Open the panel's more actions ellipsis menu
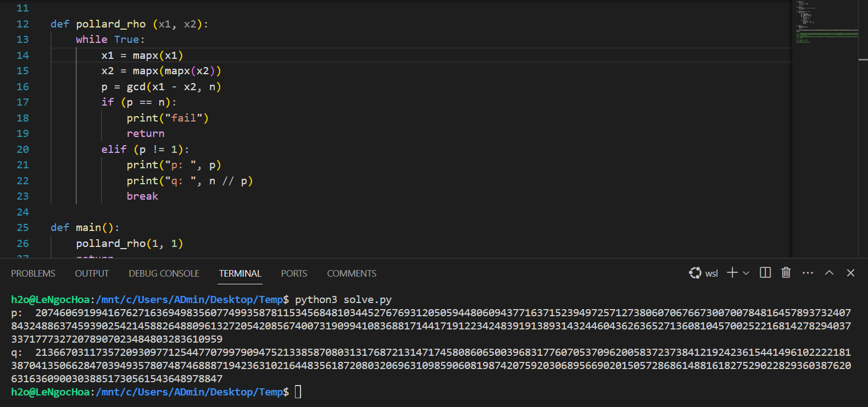The image size is (868, 407). (x=808, y=273)
